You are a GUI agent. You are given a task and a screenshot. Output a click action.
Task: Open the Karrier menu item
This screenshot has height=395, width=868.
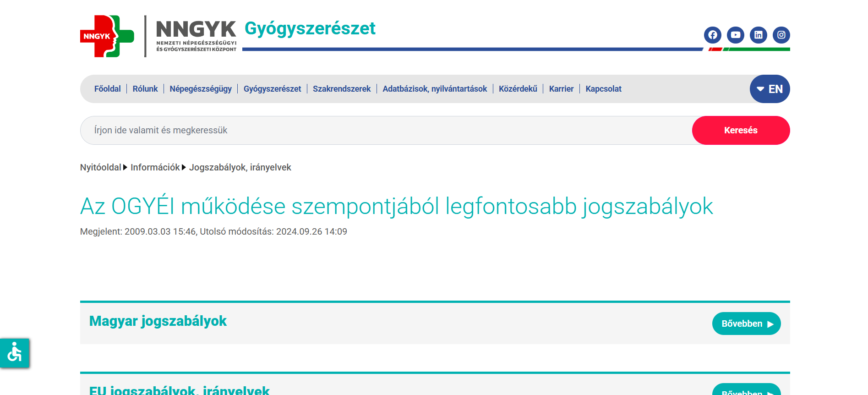tap(561, 89)
